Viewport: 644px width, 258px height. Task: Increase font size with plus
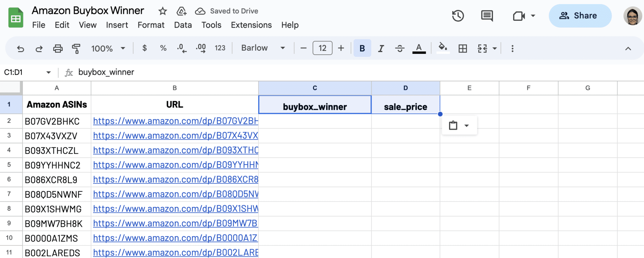[x=341, y=48]
